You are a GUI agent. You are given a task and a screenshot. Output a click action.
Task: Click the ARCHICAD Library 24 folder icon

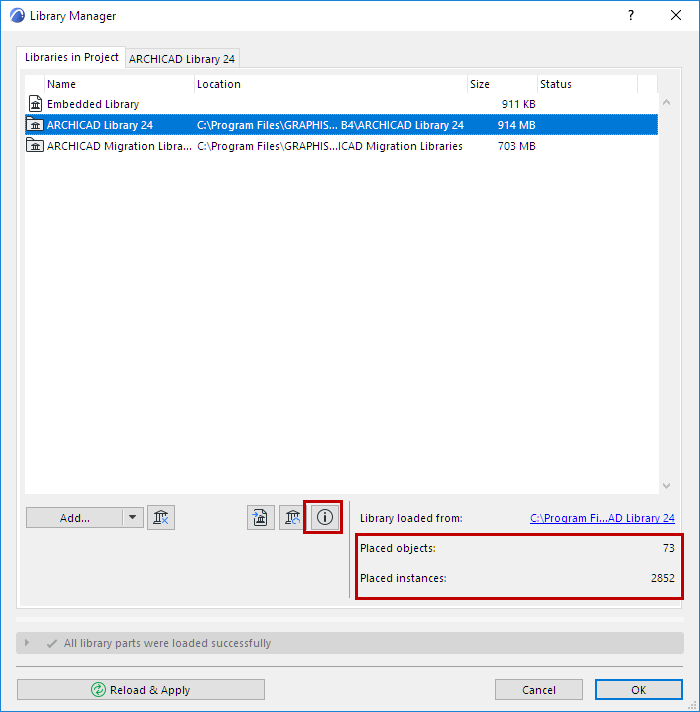35,124
